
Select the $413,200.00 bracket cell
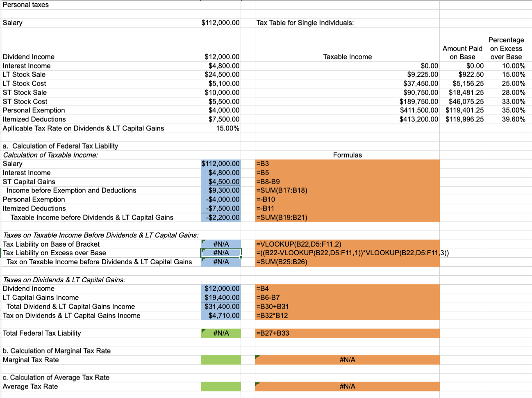pyautogui.click(x=347, y=119)
